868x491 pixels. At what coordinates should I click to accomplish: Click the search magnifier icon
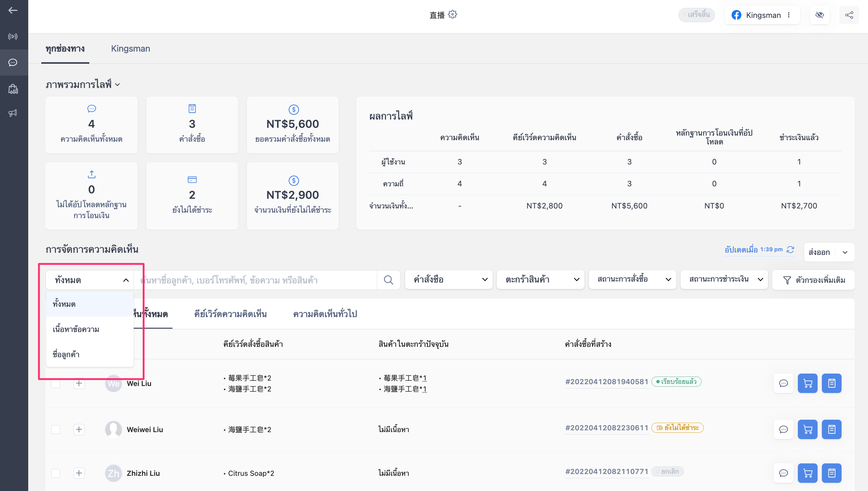pos(388,280)
